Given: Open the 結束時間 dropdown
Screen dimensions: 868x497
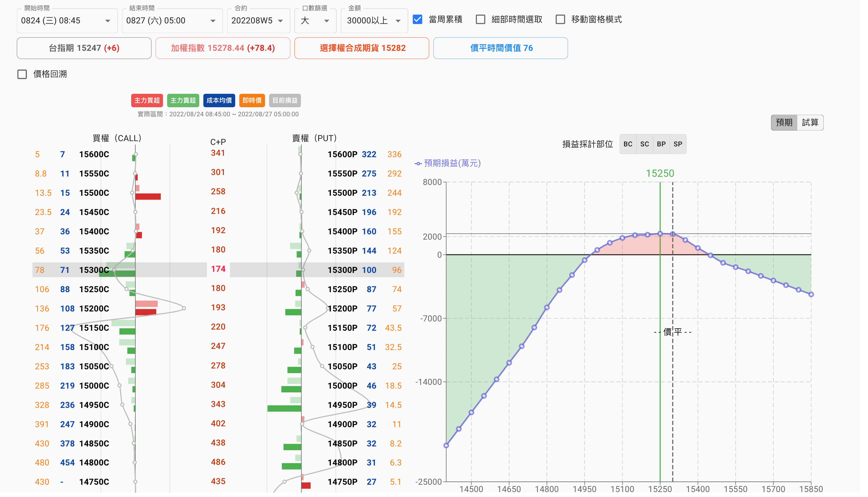Looking at the screenshot, I should pyautogui.click(x=172, y=21).
